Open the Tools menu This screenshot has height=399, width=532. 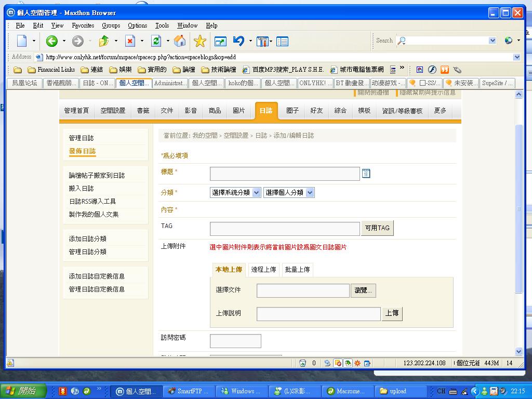click(x=162, y=25)
